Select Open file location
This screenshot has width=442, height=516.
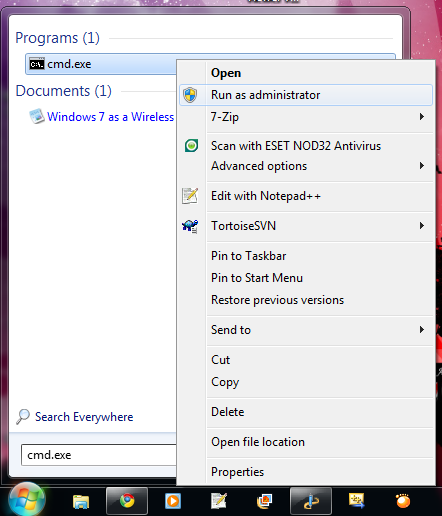pyautogui.click(x=258, y=442)
